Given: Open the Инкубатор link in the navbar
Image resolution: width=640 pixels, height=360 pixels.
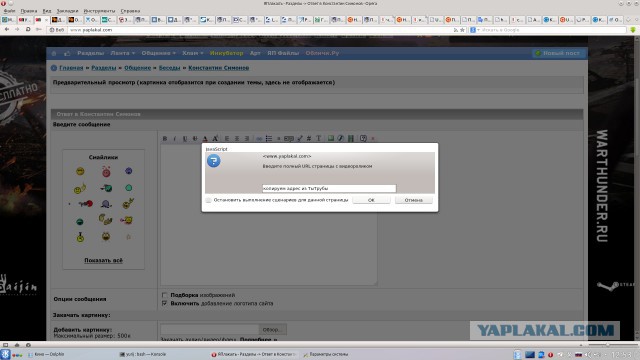Looking at the screenshot, I should [227, 53].
